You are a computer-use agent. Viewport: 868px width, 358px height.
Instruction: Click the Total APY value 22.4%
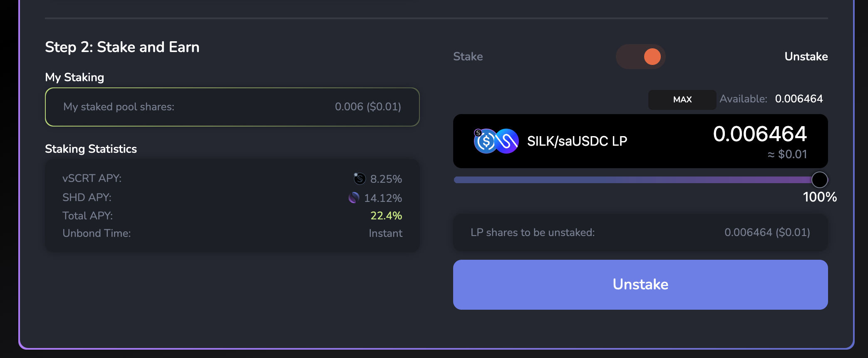coord(386,216)
